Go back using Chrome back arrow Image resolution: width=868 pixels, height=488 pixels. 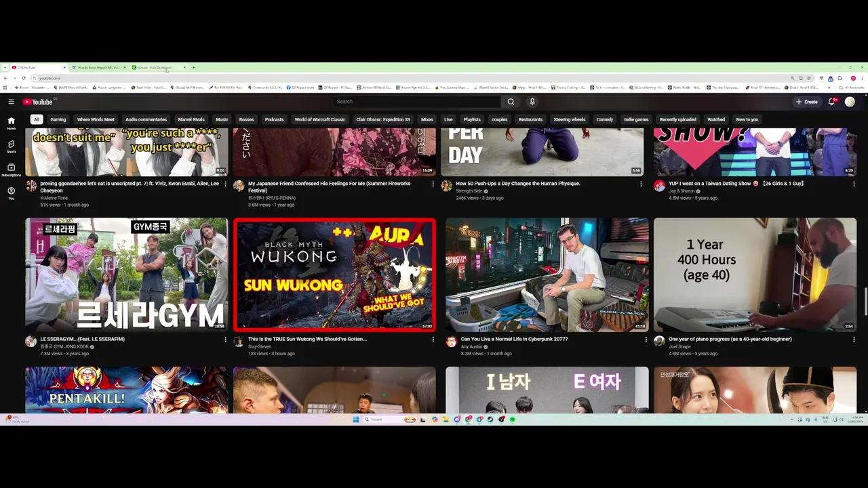tap(5, 78)
